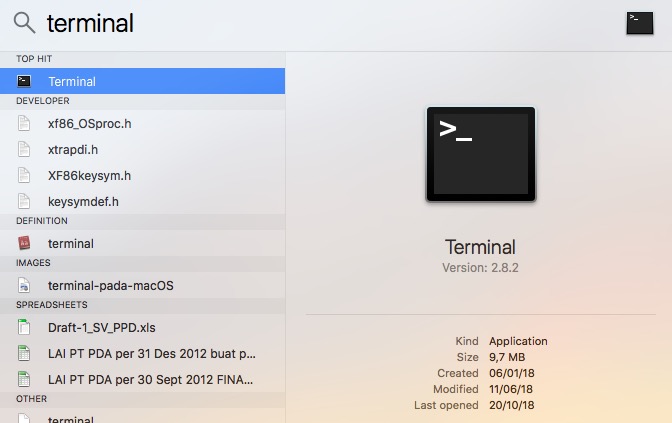The width and height of the screenshot is (672, 423).
Task: Click the Terminal title in the preview pane
Action: 480,247
